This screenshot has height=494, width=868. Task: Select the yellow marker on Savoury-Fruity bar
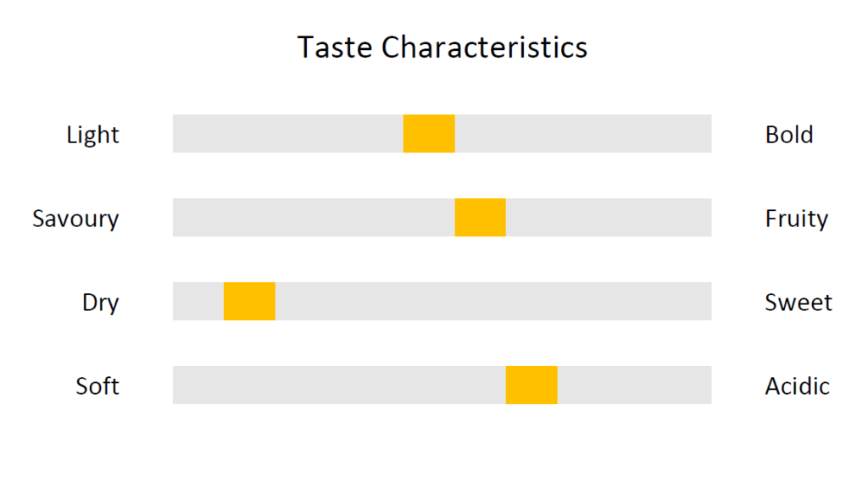[481, 218]
